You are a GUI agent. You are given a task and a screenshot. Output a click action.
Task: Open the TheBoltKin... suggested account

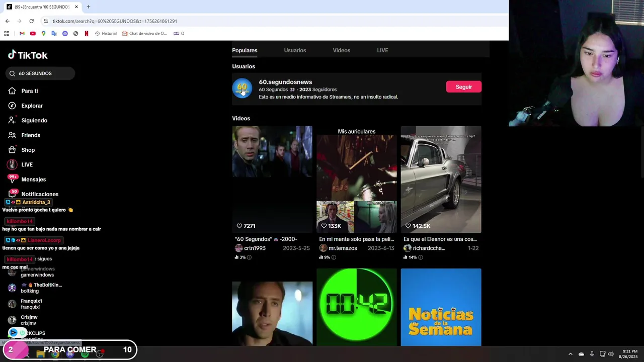pos(35,288)
